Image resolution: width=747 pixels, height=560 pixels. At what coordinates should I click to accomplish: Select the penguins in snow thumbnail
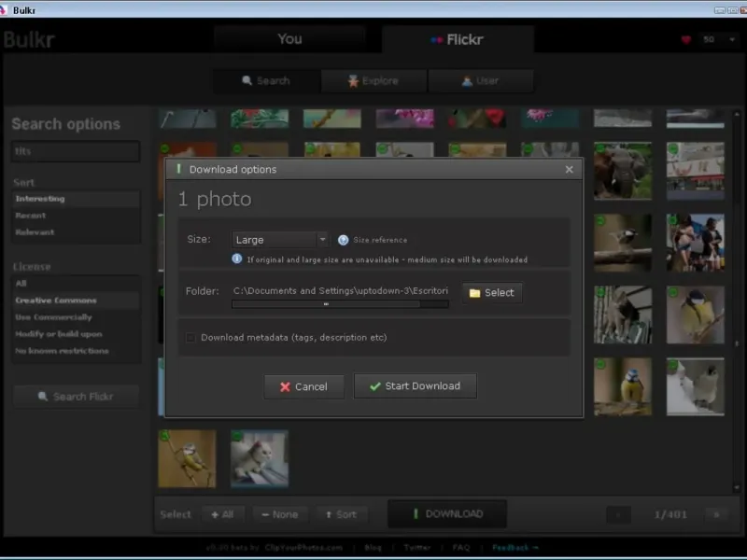tap(695, 386)
